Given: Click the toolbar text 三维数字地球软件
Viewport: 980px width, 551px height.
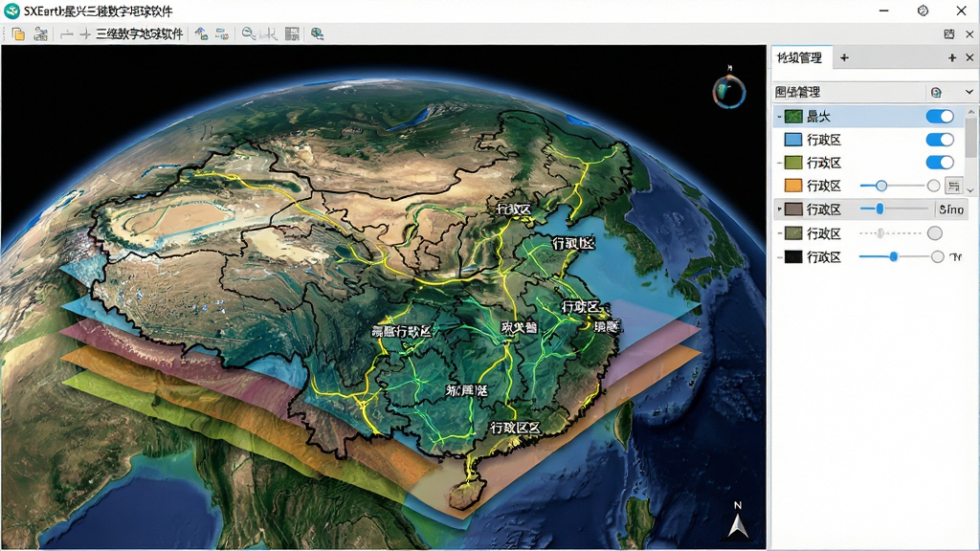Looking at the screenshot, I should [x=140, y=34].
